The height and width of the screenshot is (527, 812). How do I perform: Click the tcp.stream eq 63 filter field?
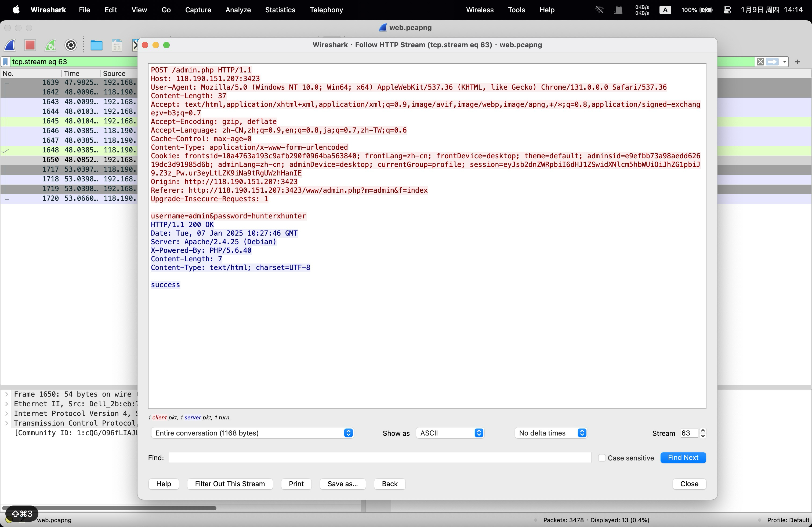pos(73,62)
